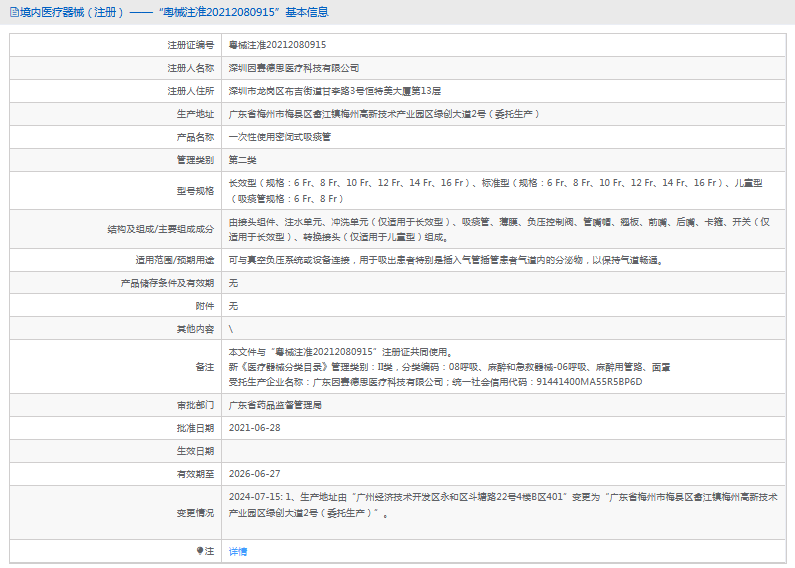Click the document icon before the page title

coord(14,12)
